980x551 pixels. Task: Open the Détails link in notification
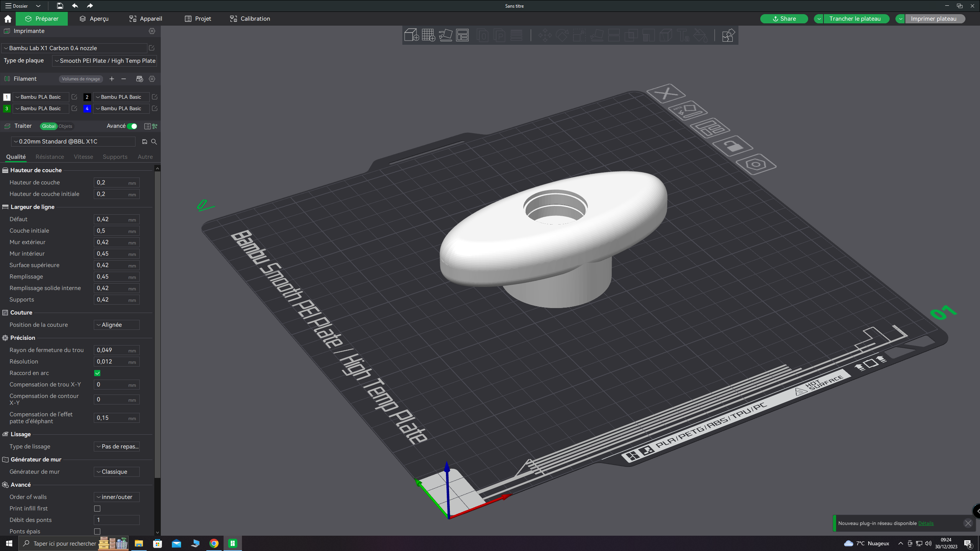(926, 523)
